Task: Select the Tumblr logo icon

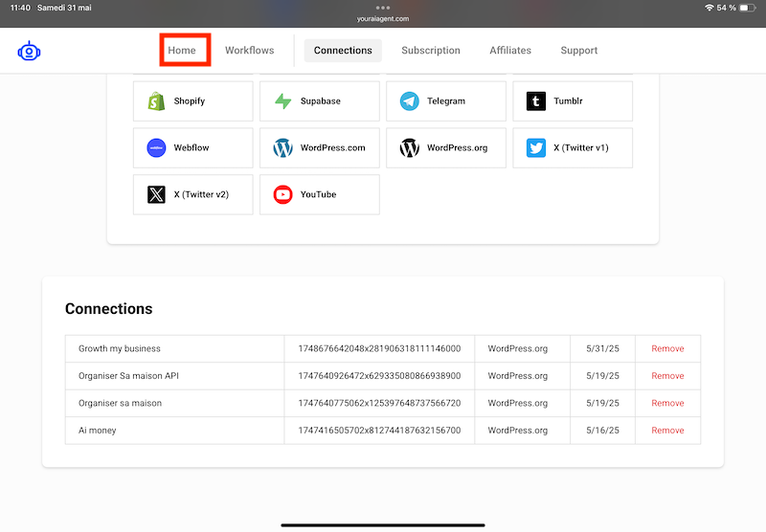Action: tap(536, 101)
